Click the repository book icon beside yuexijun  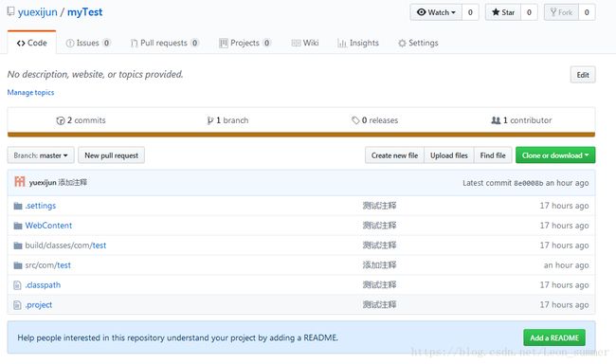[x=10, y=11]
